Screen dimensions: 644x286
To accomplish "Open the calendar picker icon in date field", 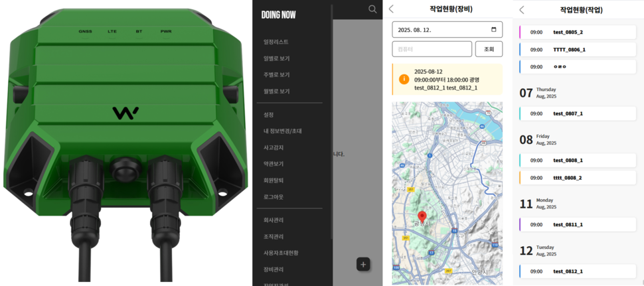I will tap(493, 30).
